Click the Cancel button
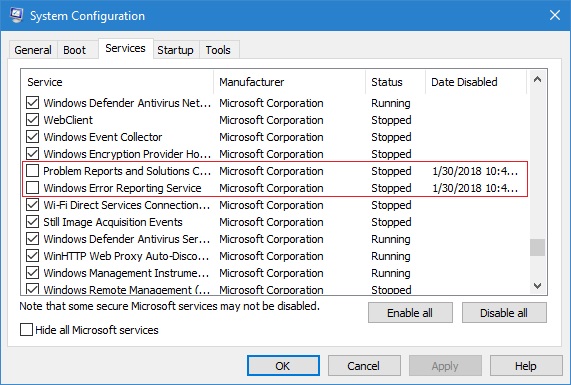This screenshot has height=385, width=571. pyautogui.click(x=364, y=366)
